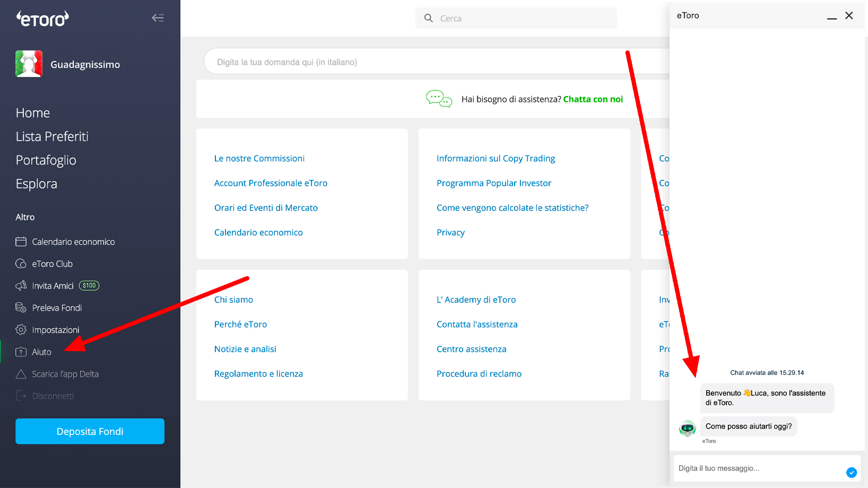Open the Guadagnissimo profile avatar
Image resolution: width=868 pixels, height=488 pixels.
[x=29, y=64]
